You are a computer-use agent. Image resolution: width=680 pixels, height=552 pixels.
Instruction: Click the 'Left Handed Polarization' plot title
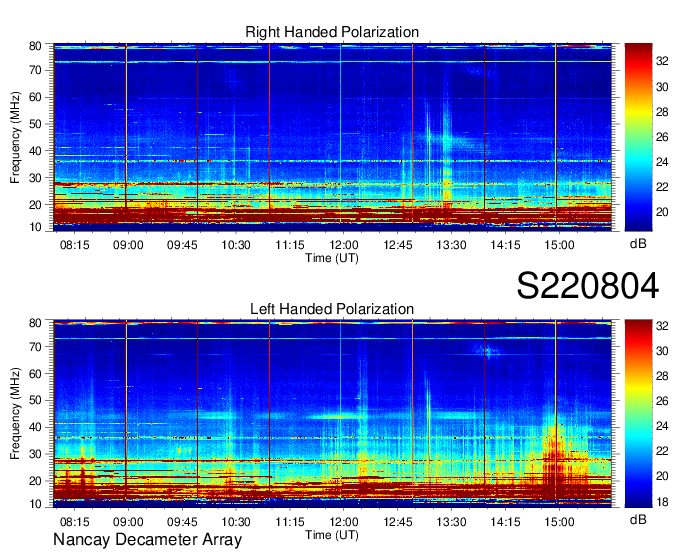coord(332,309)
